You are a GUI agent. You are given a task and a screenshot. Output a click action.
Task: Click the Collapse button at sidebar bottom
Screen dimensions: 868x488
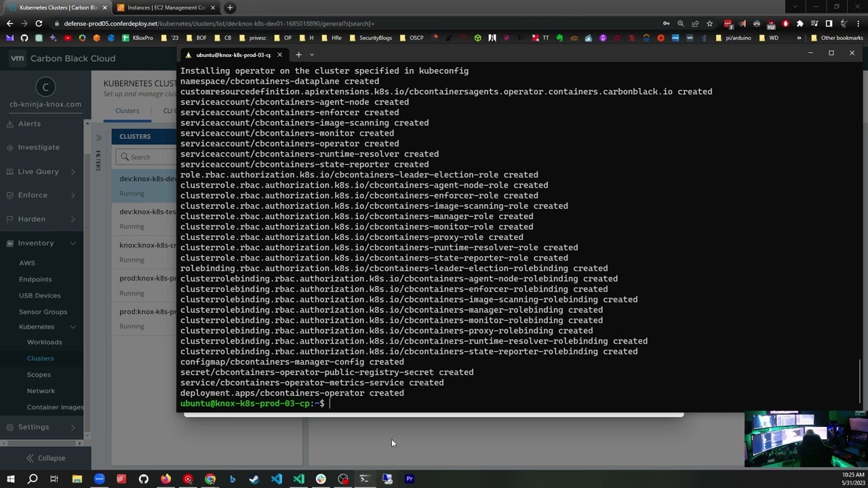(x=46, y=457)
